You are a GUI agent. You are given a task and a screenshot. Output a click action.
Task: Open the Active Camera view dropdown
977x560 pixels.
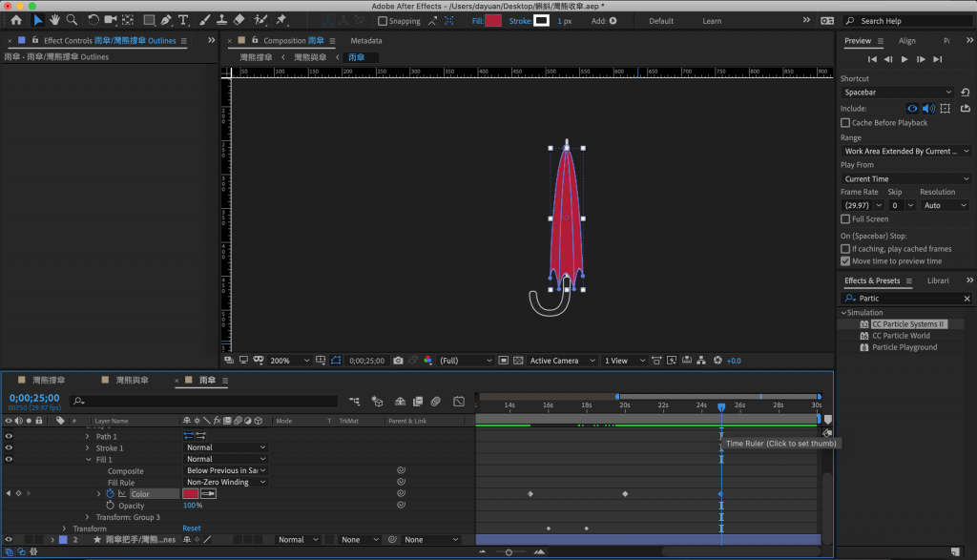(x=562, y=361)
